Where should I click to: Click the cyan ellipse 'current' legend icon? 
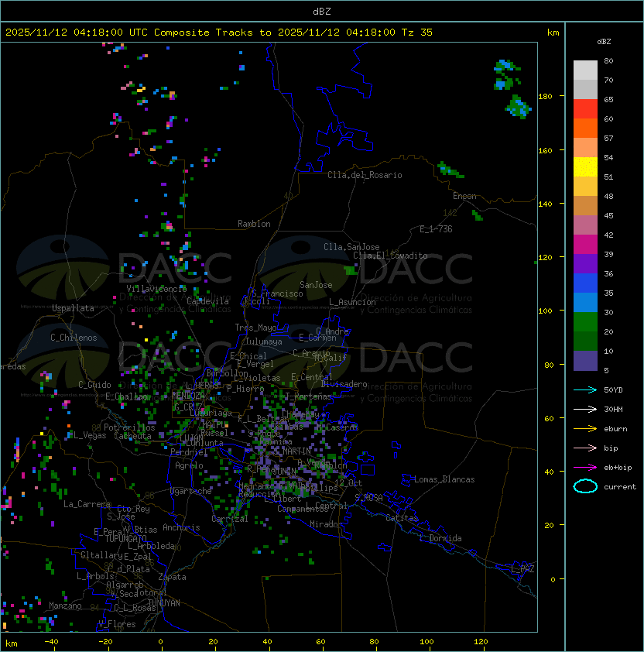pos(585,486)
